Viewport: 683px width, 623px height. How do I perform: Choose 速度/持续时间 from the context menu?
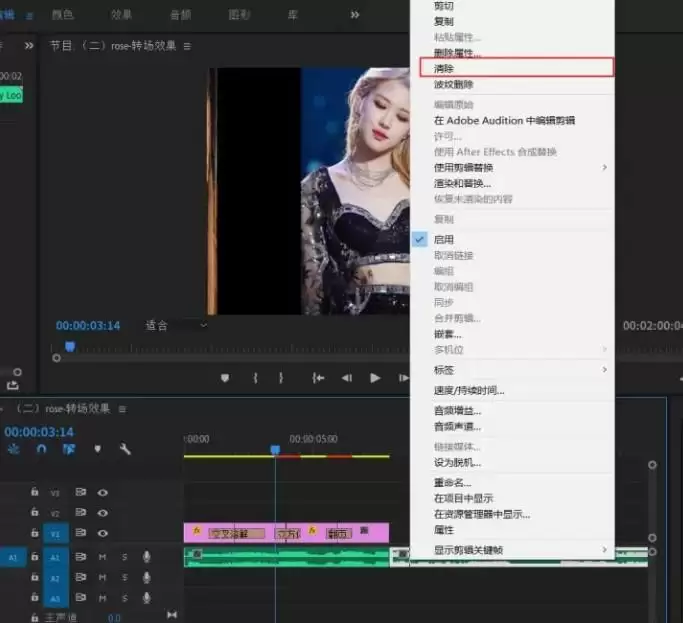pos(469,390)
